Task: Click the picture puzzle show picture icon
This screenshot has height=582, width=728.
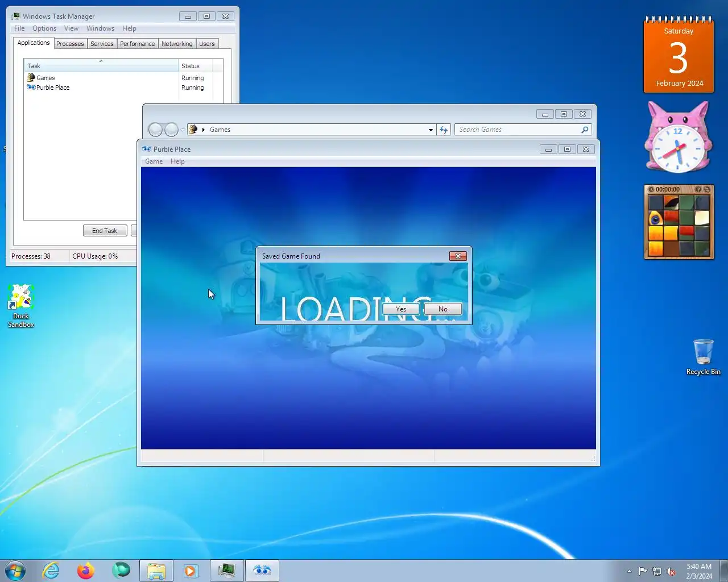Action: click(698, 189)
